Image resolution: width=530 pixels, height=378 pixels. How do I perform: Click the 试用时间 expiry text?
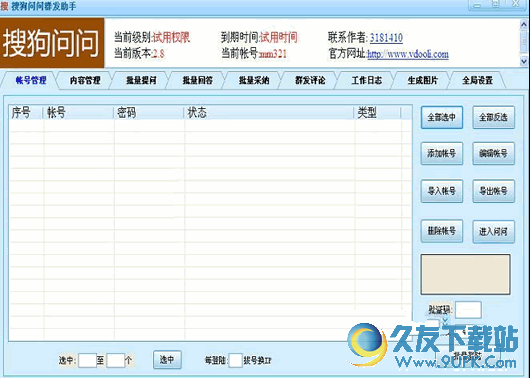279,38
